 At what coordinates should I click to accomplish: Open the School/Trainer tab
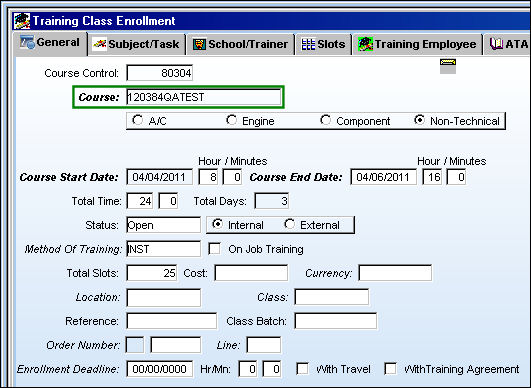[240, 44]
